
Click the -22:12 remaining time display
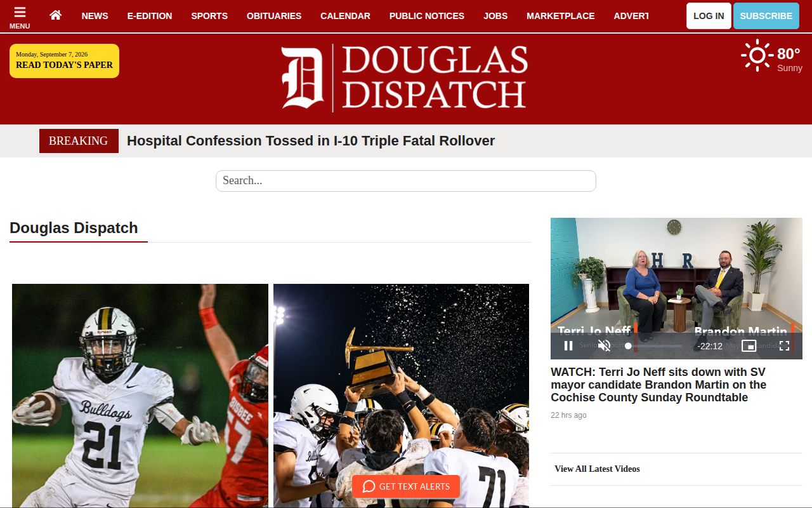pyautogui.click(x=710, y=346)
